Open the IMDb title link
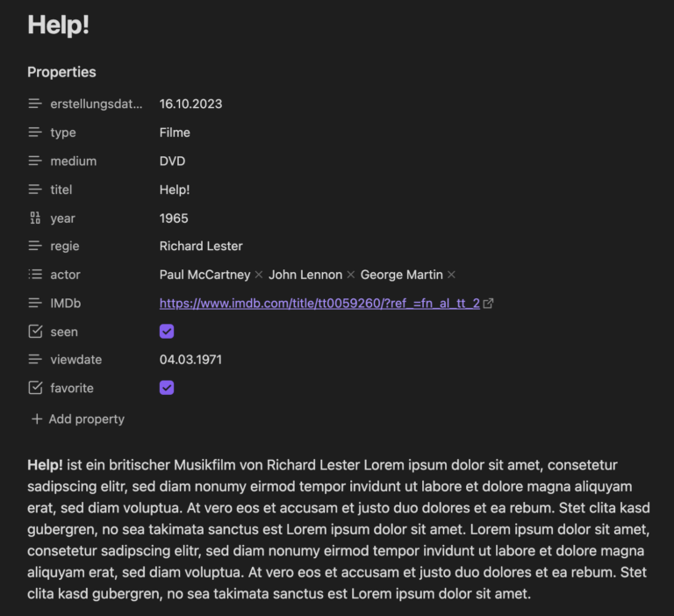 coord(319,304)
